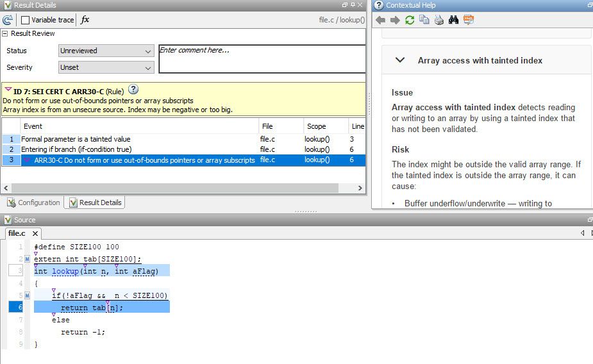Screen dimensions: 593x364
Task: Collapse Array access with tainted index section
Action: 400,60
